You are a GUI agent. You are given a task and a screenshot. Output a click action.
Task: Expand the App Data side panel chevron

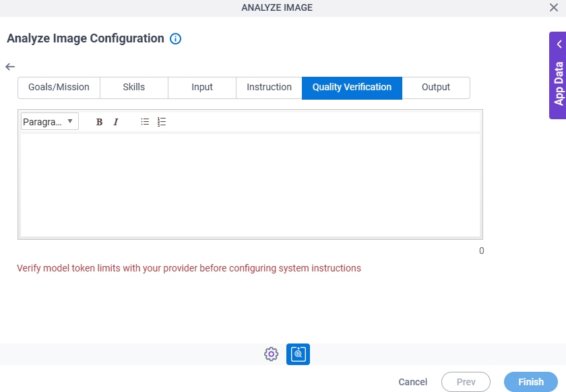(x=559, y=44)
